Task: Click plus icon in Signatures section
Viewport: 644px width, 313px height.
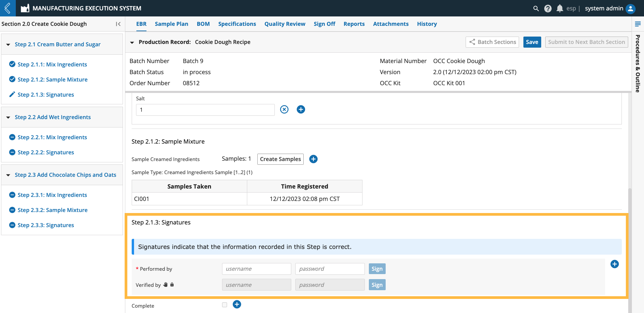Action: click(614, 264)
